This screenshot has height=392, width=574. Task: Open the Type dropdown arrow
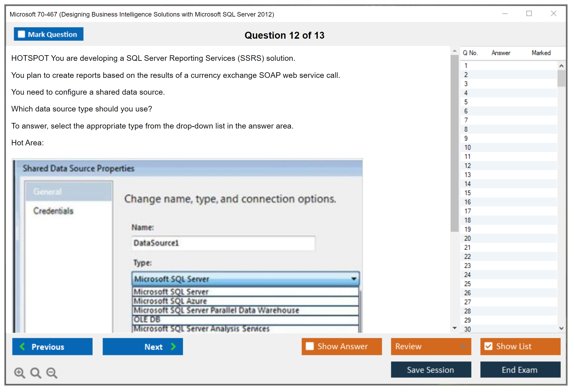354,279
